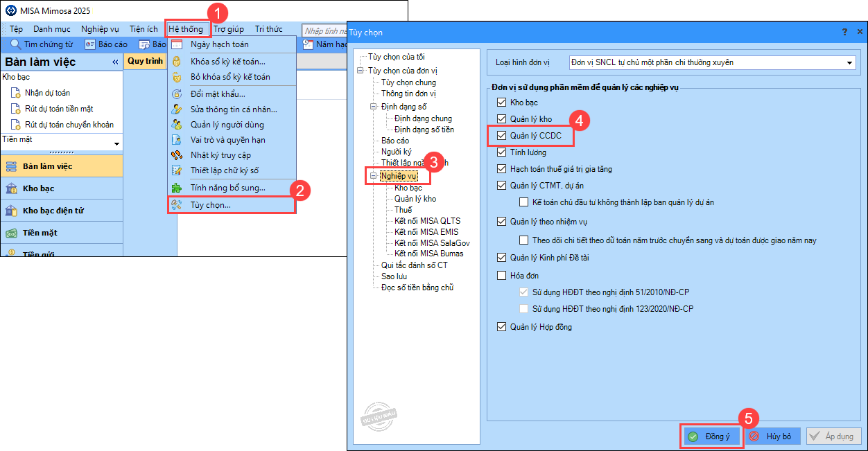Open the Trợ giúp menu

228,29
